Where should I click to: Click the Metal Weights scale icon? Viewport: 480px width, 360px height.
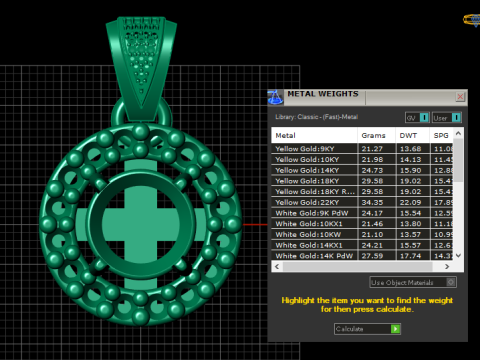[x=275, y=97]
